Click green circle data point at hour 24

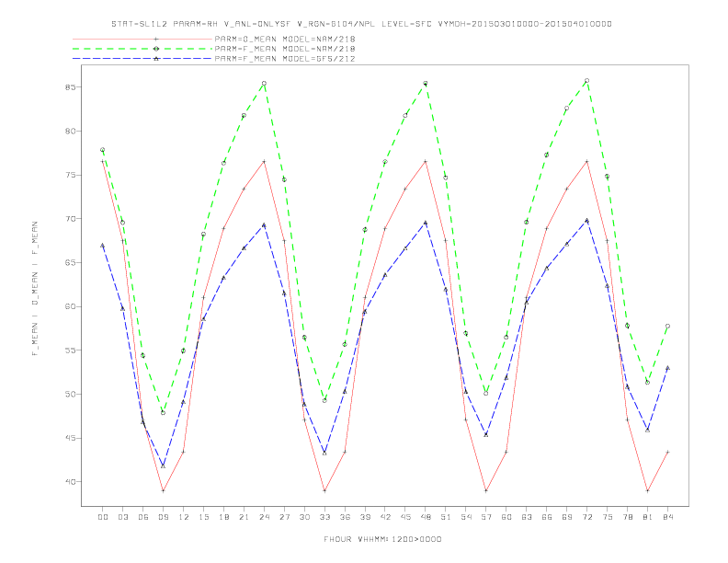(x=264, y=84)
